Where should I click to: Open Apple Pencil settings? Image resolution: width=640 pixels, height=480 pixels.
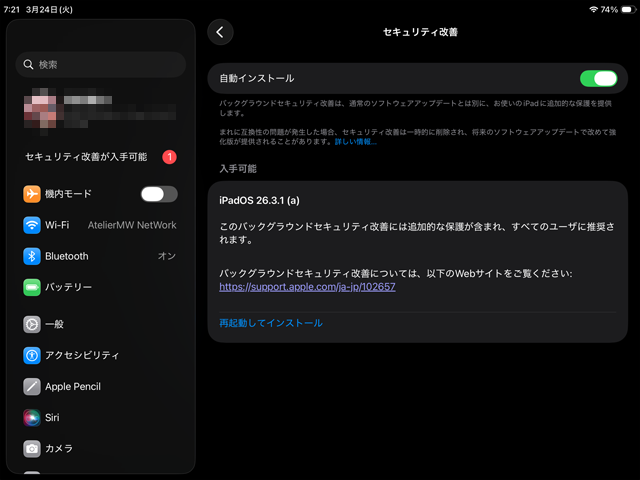(x=100, y=386)
